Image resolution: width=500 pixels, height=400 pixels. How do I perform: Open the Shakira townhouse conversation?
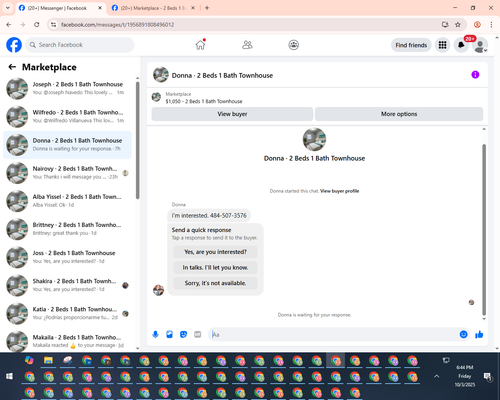click(x=67, y=285)
